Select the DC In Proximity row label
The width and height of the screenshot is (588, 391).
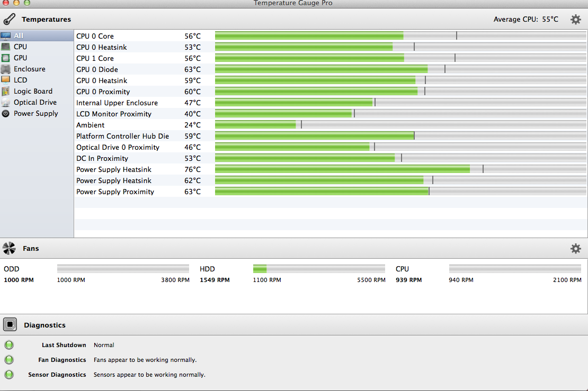click(x=102, y=158)
